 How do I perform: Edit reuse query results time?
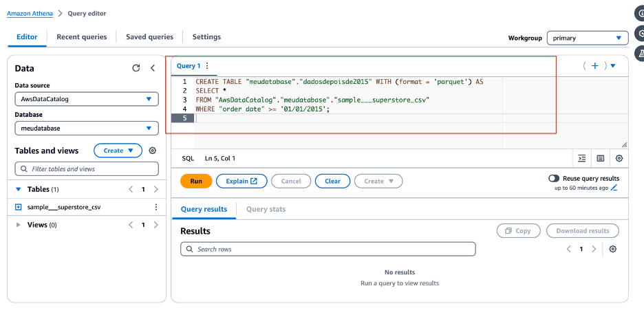(x=614, y=188)
